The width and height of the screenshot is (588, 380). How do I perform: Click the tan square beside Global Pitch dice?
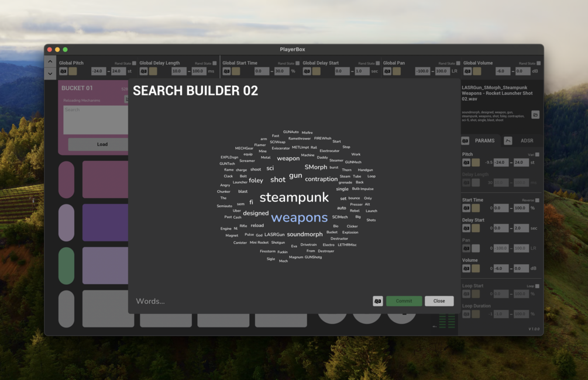click(x=73, y=71)
